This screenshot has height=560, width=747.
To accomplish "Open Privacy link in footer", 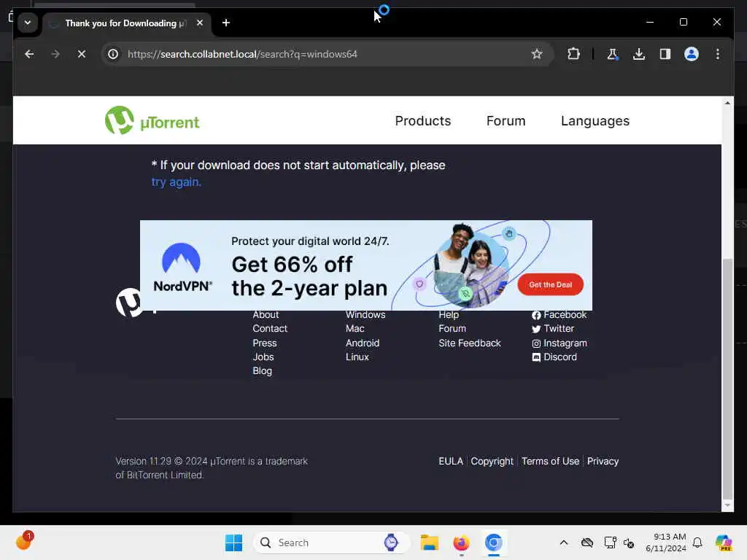I will point(603,461).
